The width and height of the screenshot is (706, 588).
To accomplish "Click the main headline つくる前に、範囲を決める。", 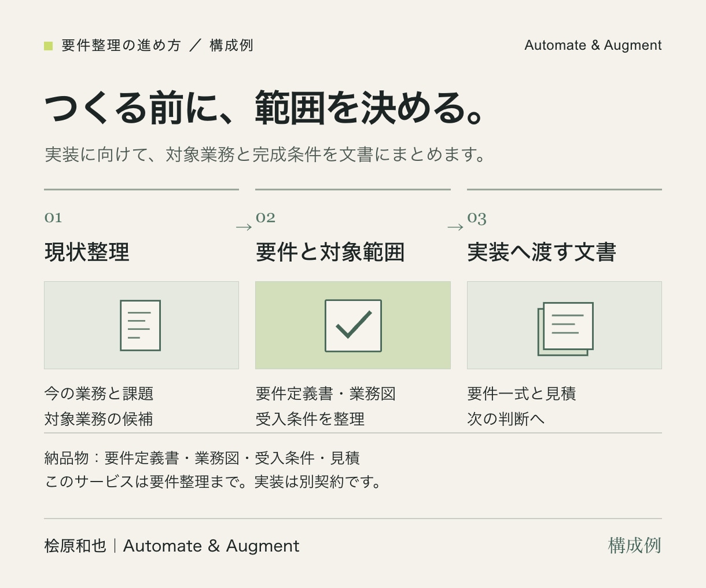I will pos(264,108).
